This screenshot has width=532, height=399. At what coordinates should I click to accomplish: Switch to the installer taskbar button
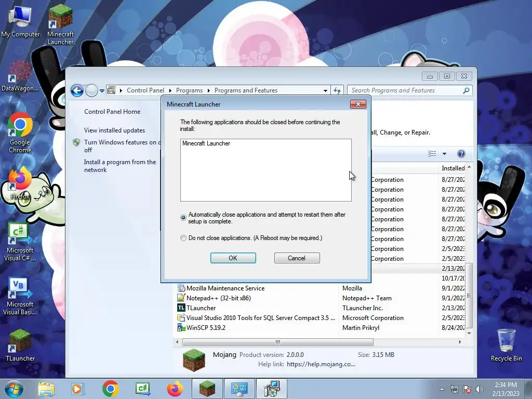[271, 389]
